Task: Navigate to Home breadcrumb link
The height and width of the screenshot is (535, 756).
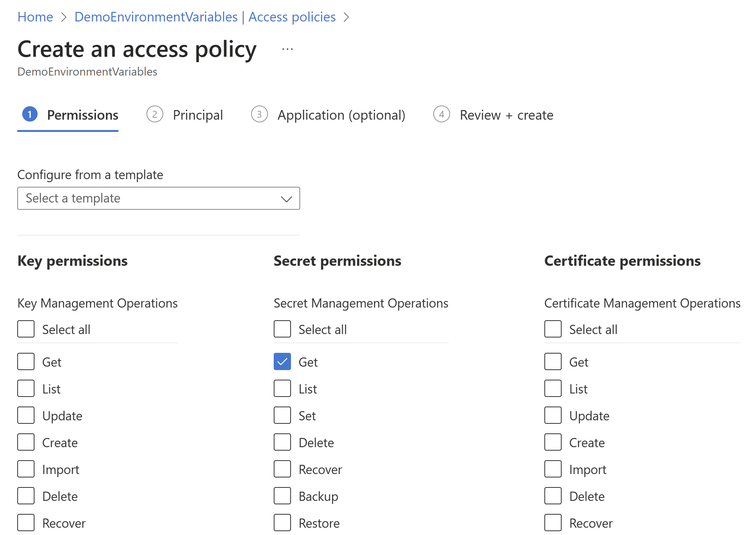Action: coord(35,17)
